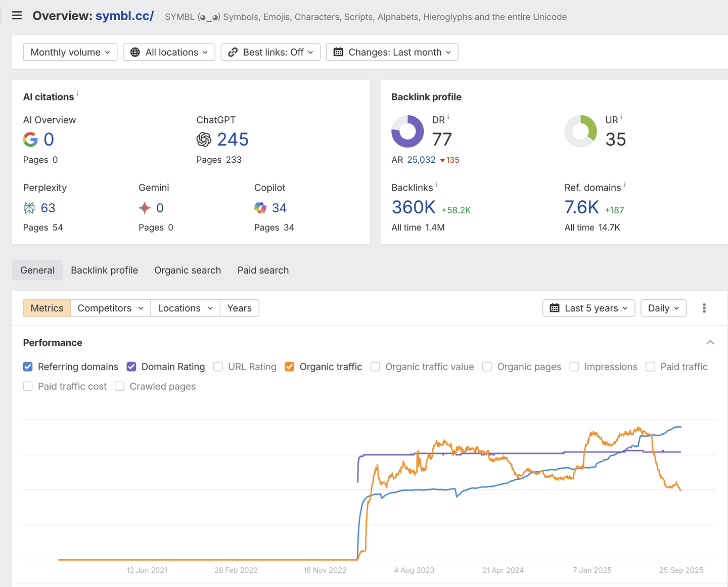Screen dimensions: 728x587
Task: Enable the URL Rating checkbox
Action: [218, 367]
